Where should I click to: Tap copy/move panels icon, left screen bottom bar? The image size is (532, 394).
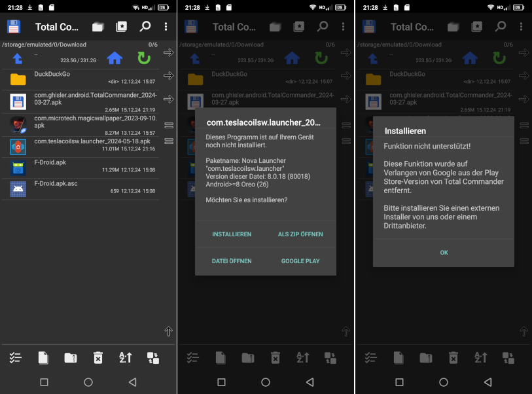click(x=153, y=358)
